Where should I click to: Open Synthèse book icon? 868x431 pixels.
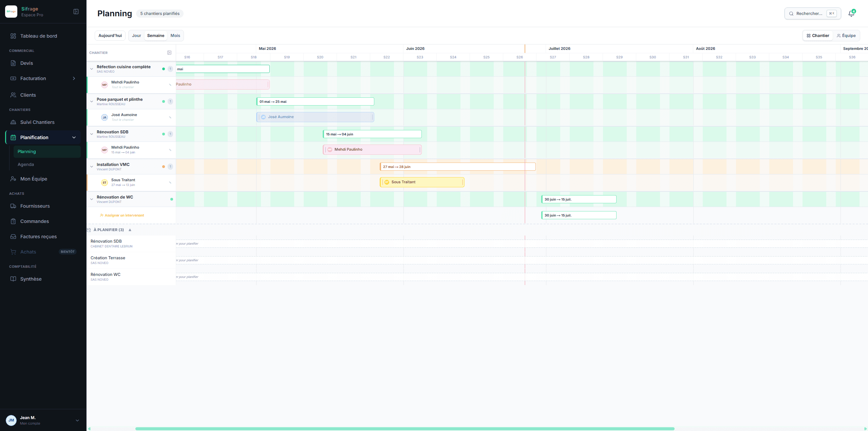click(x=13, y=279)
